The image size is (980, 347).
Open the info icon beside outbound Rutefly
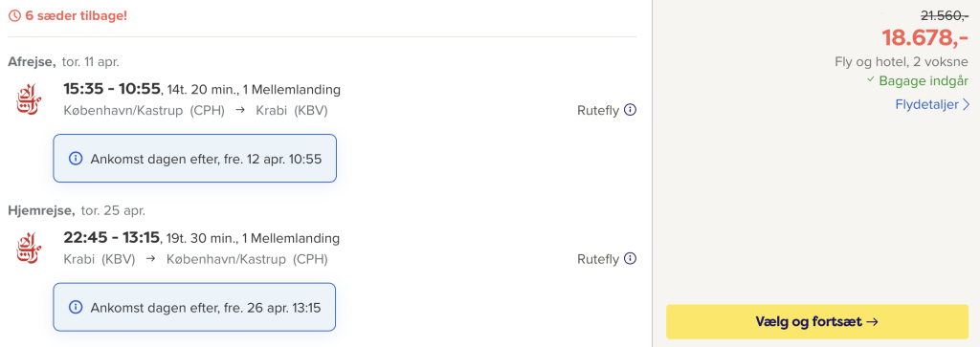[x=630, y=110]
